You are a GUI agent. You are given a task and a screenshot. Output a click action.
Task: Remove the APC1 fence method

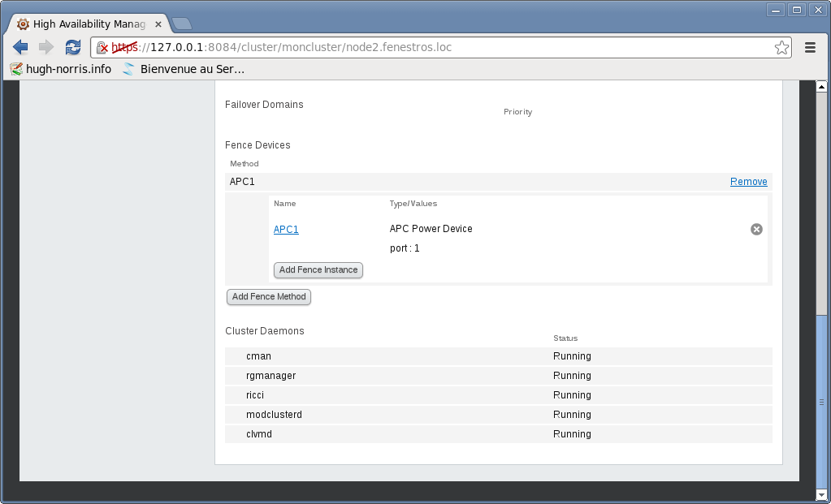click(748, 182)
